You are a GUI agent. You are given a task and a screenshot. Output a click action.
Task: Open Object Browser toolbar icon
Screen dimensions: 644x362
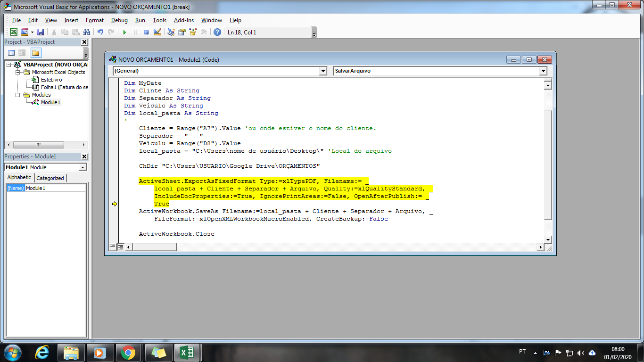193,32
